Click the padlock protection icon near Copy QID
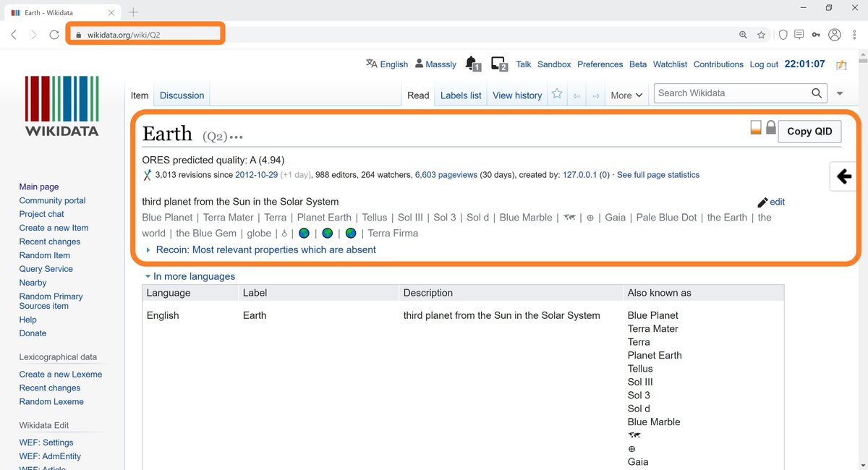 click(x=771, y=128)
